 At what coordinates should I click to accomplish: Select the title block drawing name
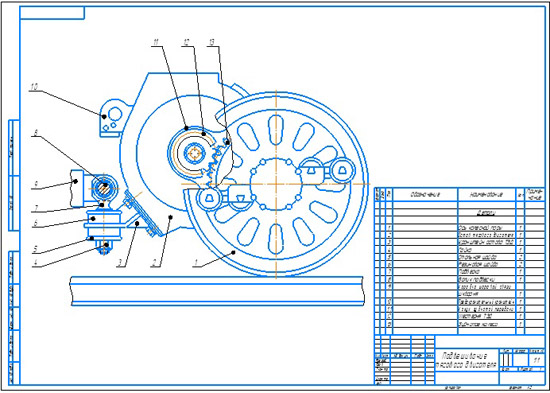tap(467, 360)
